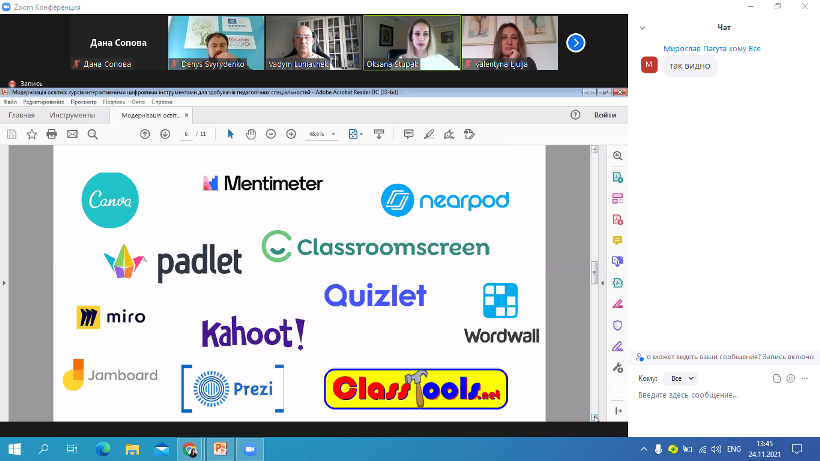Open the chat emoji picker
The height and width of the screenshot is (461, 820).
(x=791, y=378)
